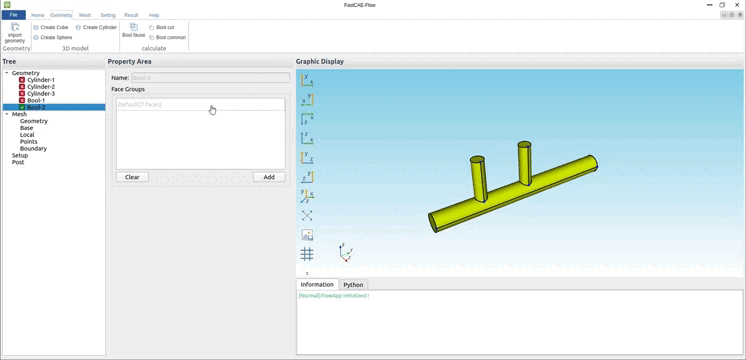
Task: Click the fit-to-view arrows icon
Action: pos(307,215)
